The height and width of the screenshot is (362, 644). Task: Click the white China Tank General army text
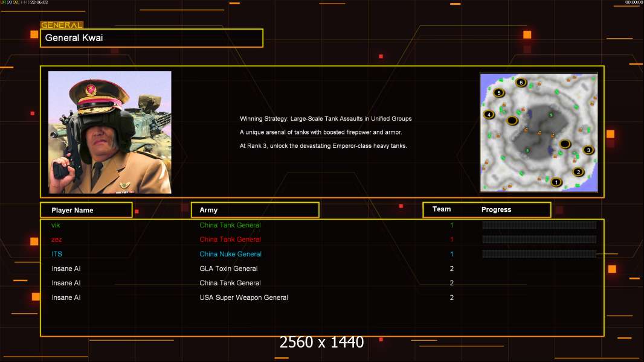tap(230, 283)
